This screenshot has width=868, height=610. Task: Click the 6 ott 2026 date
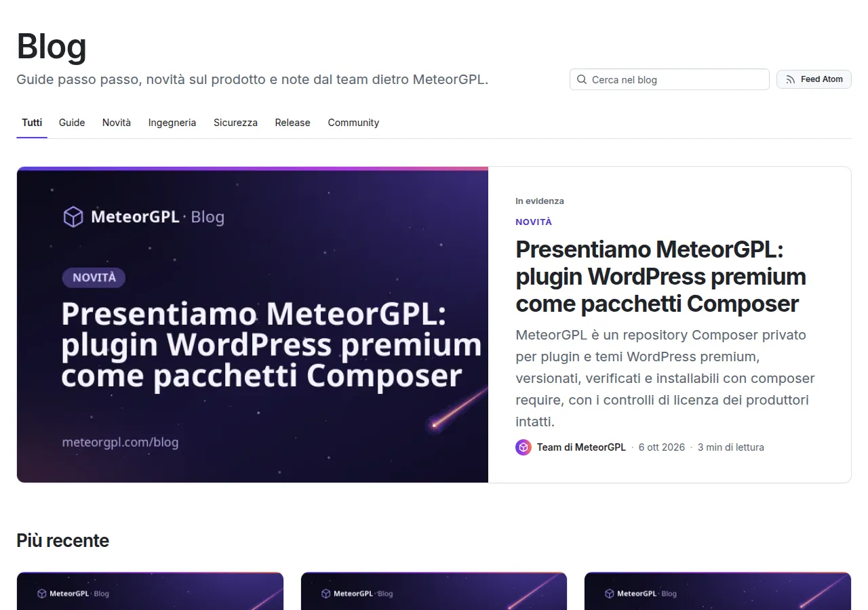662,447
